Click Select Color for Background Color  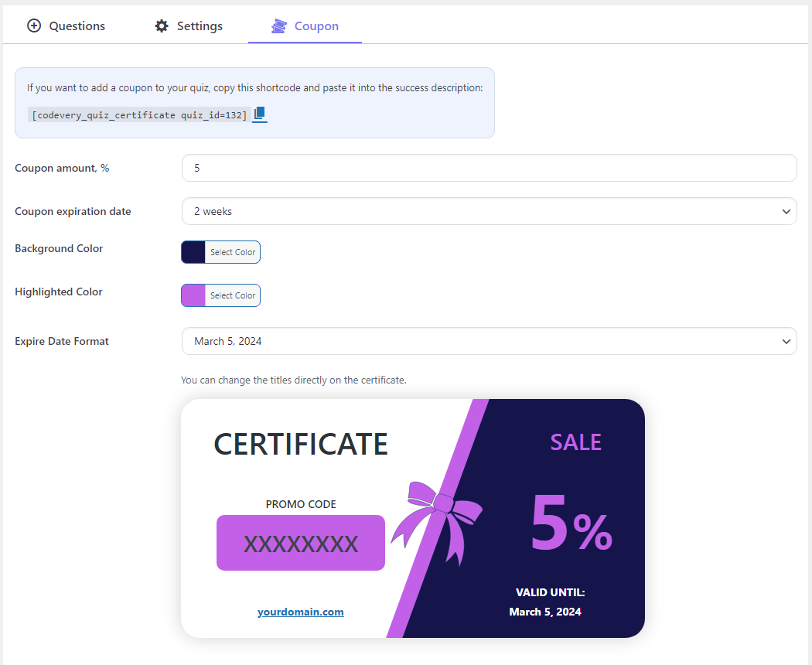234,251
